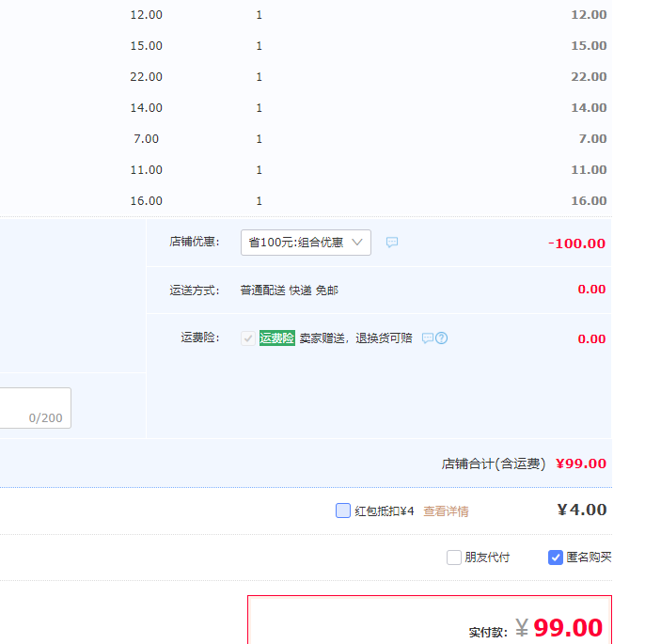Click the bold 22.00 subtotal
This screenshot has width=645, height=644.
point(589,77)
